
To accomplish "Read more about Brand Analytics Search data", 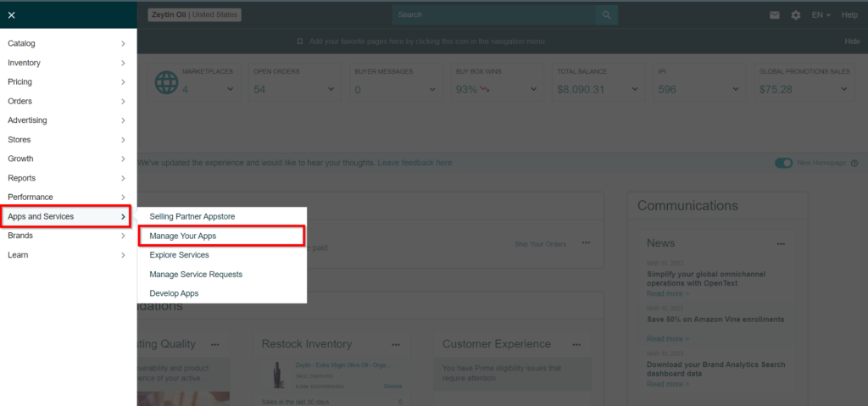I will [x=668, y=384].
